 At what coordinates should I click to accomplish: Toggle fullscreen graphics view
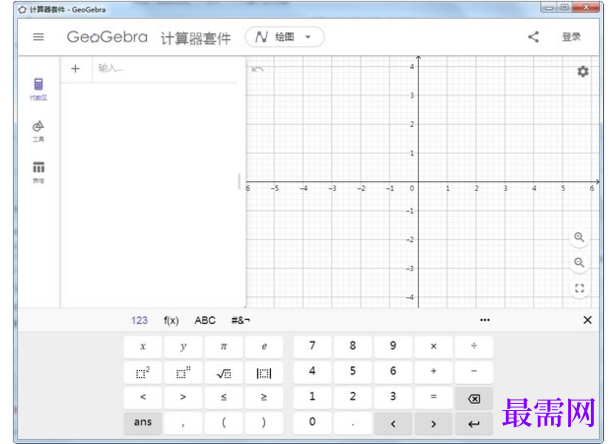point(579,289)
